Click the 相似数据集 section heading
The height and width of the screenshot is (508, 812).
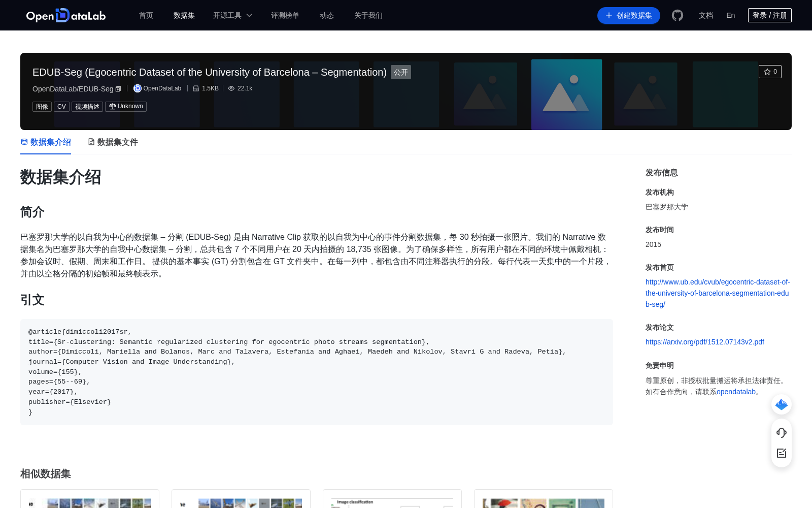pyautogui.click(x=46, y=473)
